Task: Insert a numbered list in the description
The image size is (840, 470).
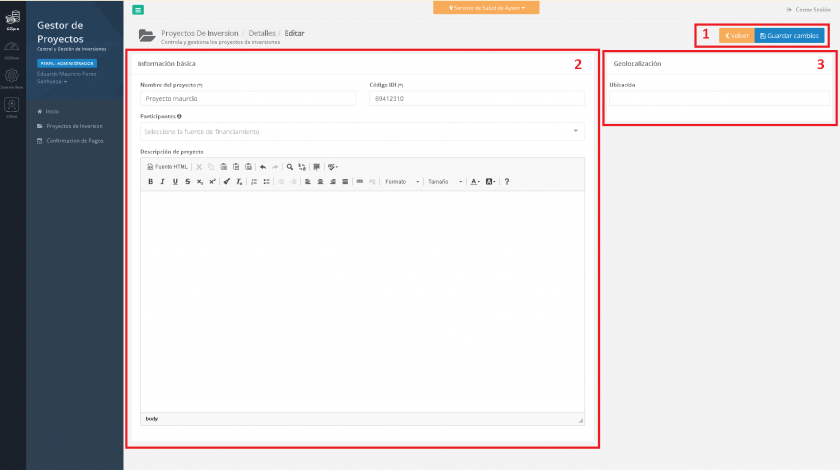Action: 254,181
